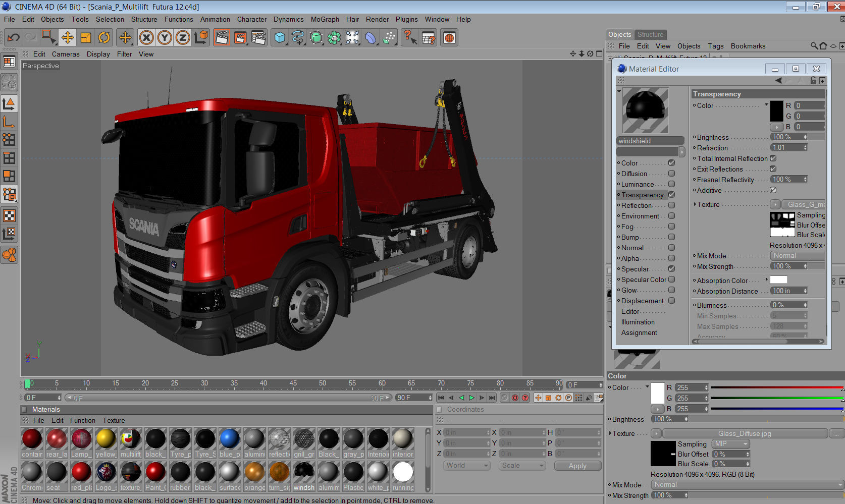The width and height of the screenshot is (845, 504).
Task: Open texture options arrow beside Glass_Diffuse.jpg
Action: 656,433
